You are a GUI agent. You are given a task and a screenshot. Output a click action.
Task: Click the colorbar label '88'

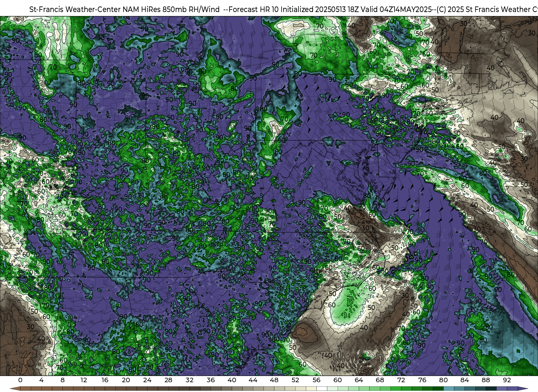pyautogui.click(x=486, y=380)
